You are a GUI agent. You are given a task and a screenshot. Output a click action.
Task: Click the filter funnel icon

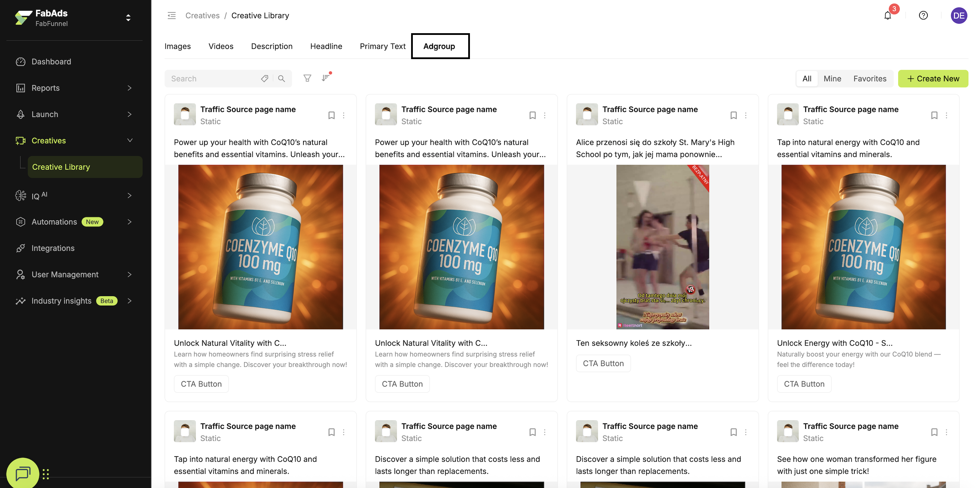click(x=307, y=78)
